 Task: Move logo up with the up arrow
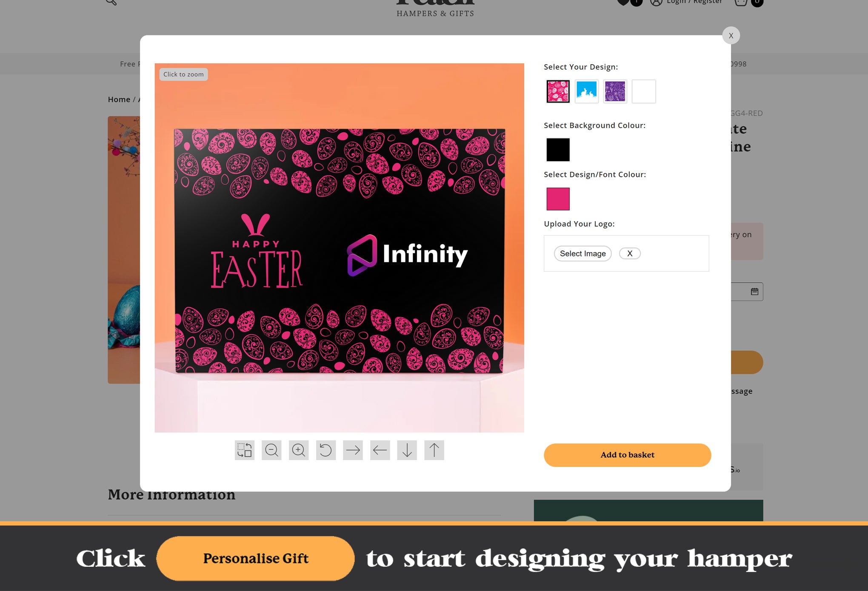pos(434,450)
